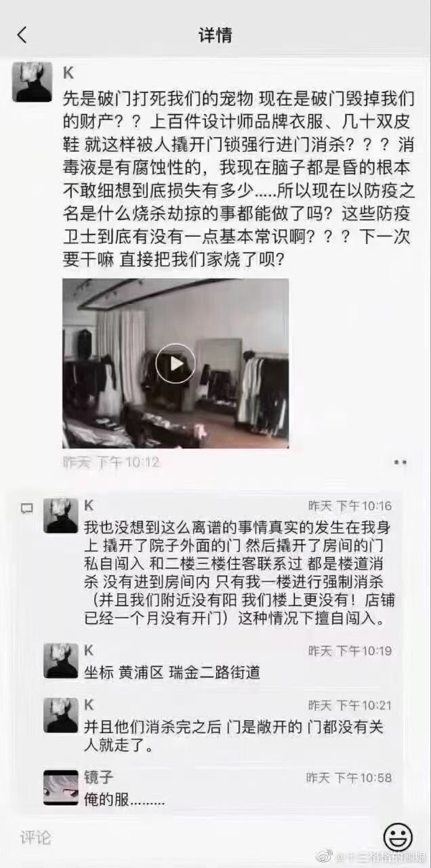The width and height of the screenshot is (431, 868).
Task: Tap the 镜子 username link
Action: pyautogui.click(x=99, y=777)
